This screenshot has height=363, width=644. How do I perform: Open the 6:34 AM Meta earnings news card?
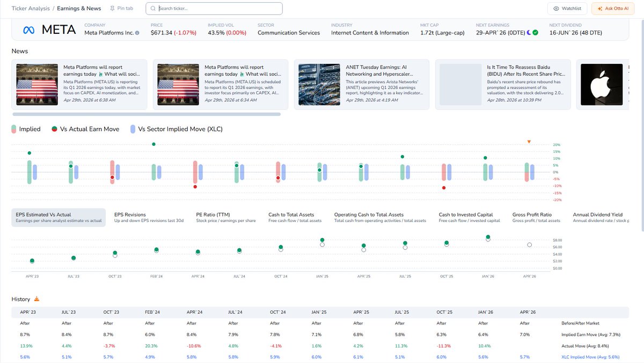(220, 85)
